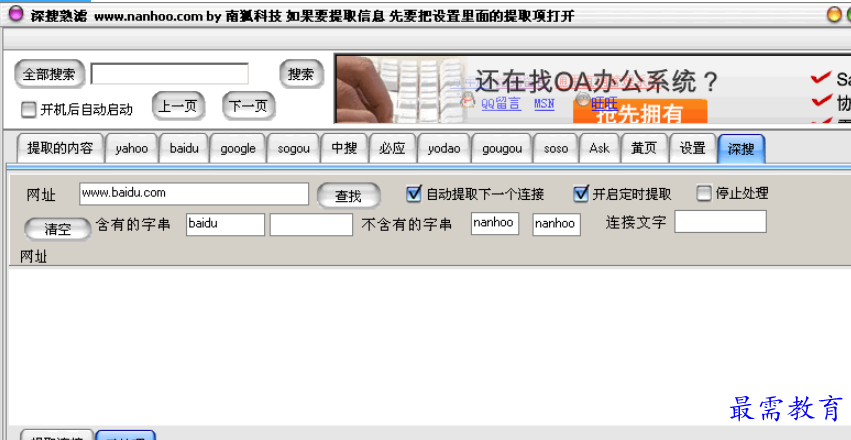
Task: Click the 网址 field containing www.baidu.com
Action: click(194, 194)
